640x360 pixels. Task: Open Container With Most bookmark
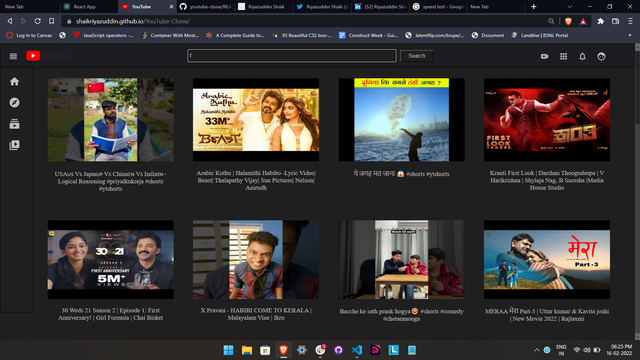[170, 36]
